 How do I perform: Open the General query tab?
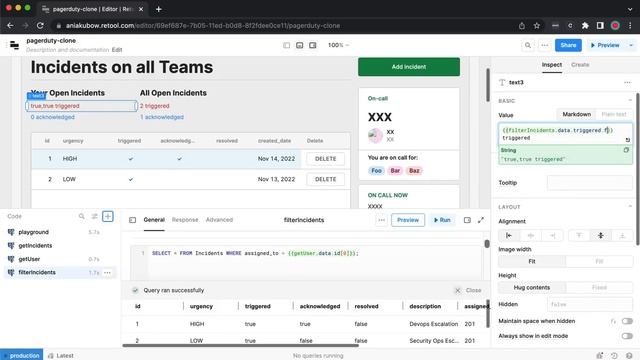[x=154, y=220]
